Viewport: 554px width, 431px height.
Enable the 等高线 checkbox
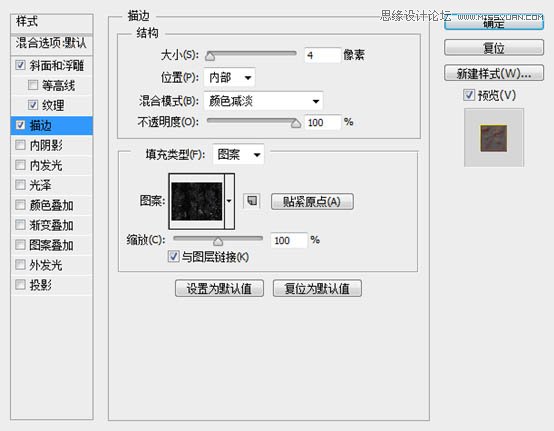point(33,85)
